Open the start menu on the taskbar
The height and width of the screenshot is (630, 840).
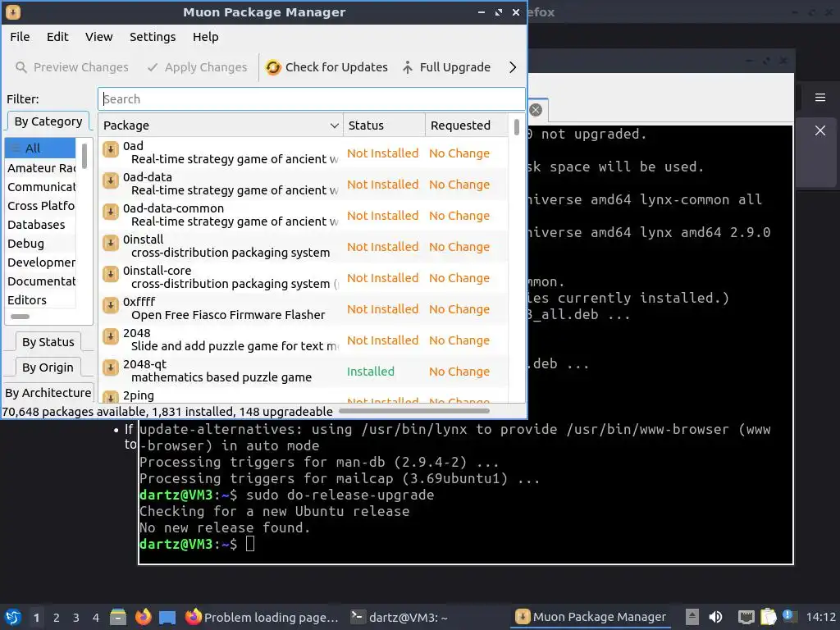(x=13, y=618)
